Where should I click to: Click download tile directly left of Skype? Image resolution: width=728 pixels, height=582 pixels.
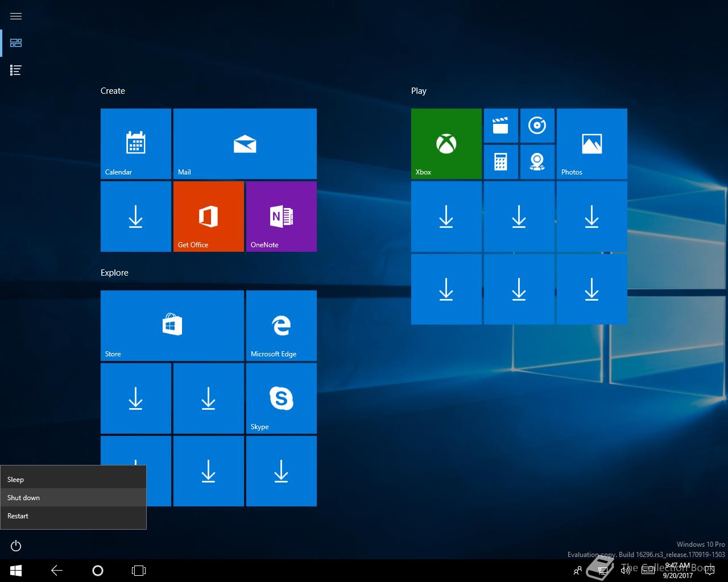[x=209, y=398]
